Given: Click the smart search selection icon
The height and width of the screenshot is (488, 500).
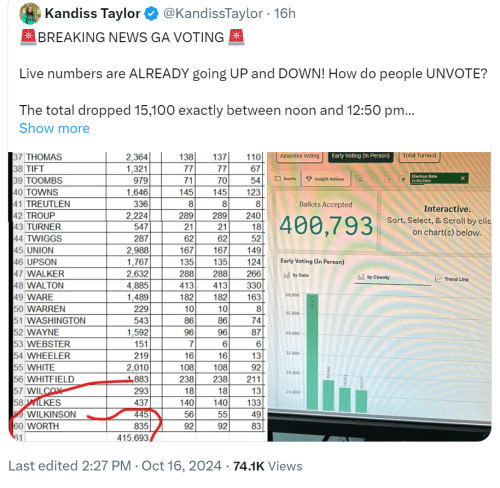Looking at the screenshot, I should click(x=359, y=179).
